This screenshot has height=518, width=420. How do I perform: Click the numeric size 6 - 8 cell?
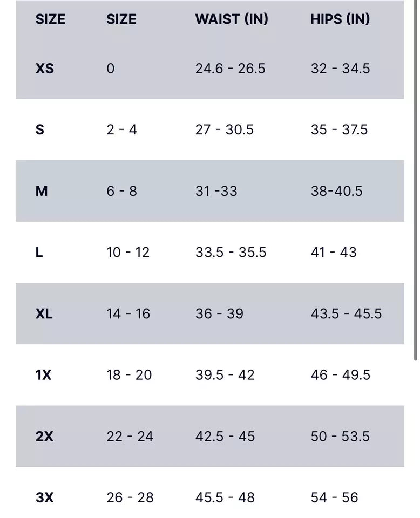pos(121,191)
